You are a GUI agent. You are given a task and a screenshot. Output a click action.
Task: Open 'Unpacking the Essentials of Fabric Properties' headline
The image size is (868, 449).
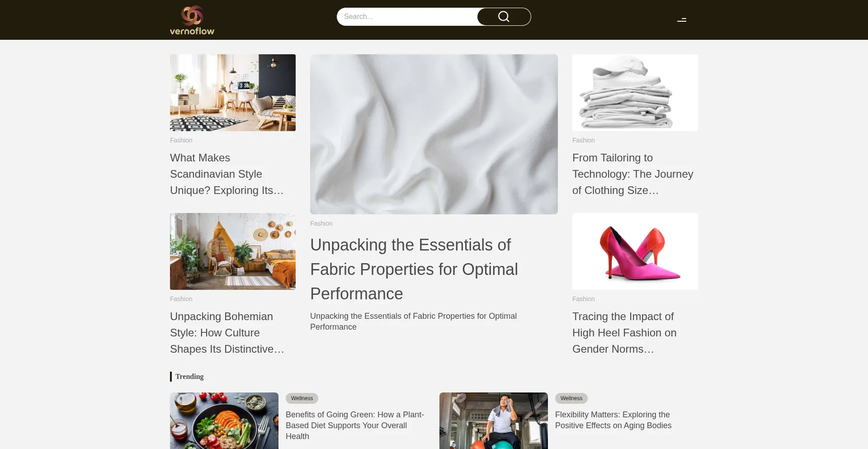[x=414, y=269]
